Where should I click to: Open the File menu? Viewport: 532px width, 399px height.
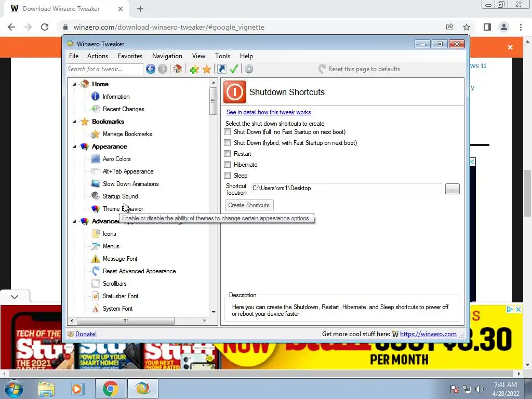pyautogui.click(x=74, y=56)
